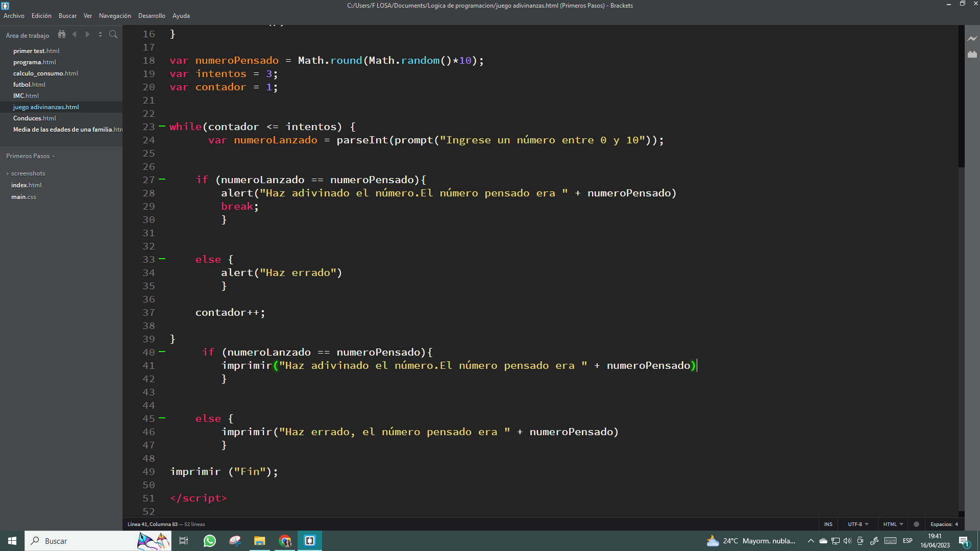The width and height of the screenshot is (980, 551).
Task: Toggle INS insert/overwrite mode
Action: (x=828, y=524)
